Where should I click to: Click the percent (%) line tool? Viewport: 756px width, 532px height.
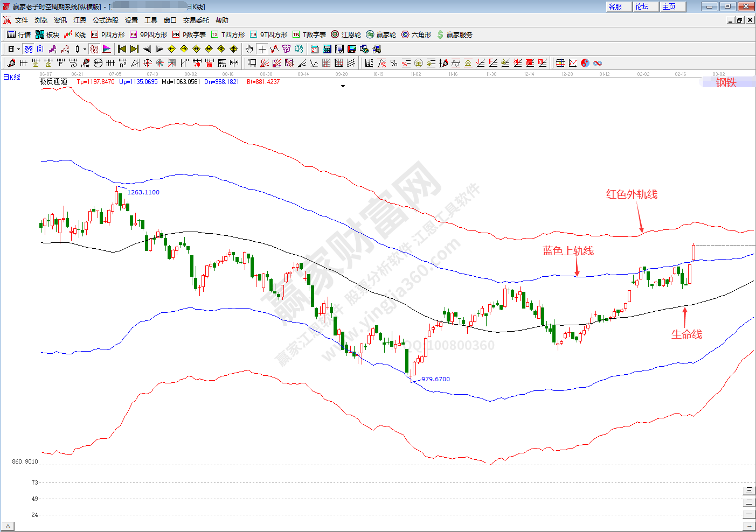coord(394,63)
